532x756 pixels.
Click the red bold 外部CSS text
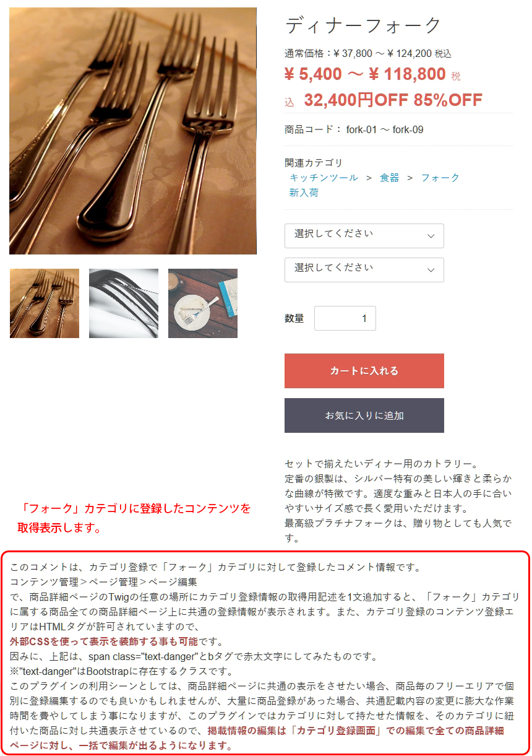click(30, 641)
